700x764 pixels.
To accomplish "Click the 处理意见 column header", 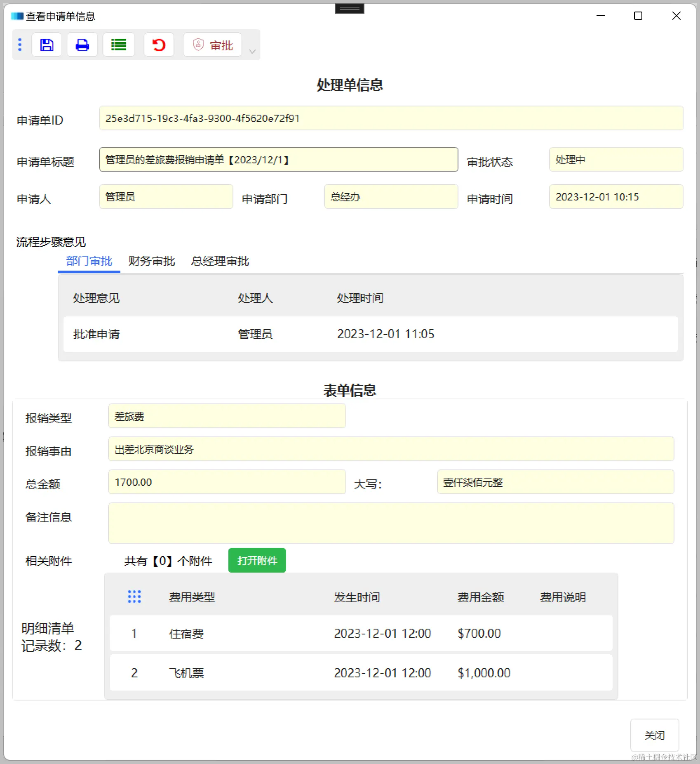I will tap(96, 298).
